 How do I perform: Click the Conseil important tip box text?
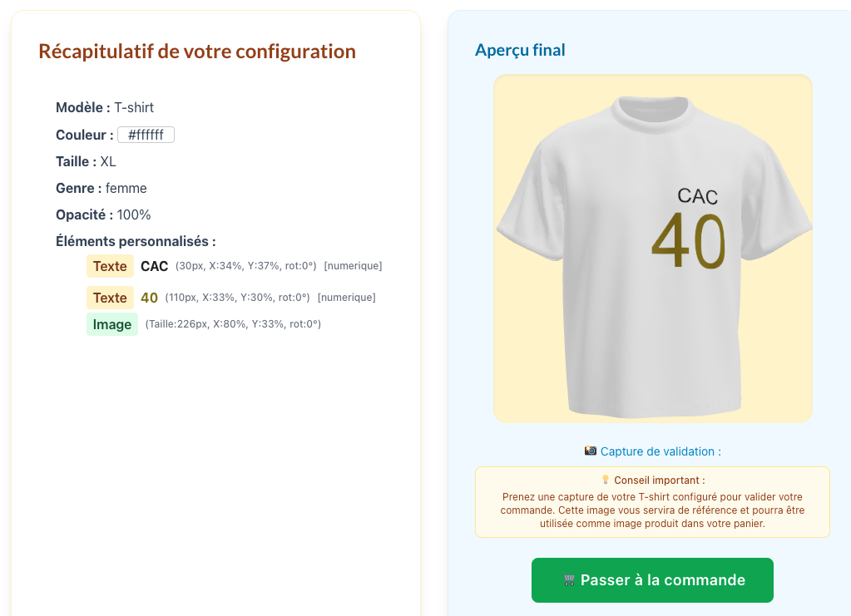click(652, 510)
